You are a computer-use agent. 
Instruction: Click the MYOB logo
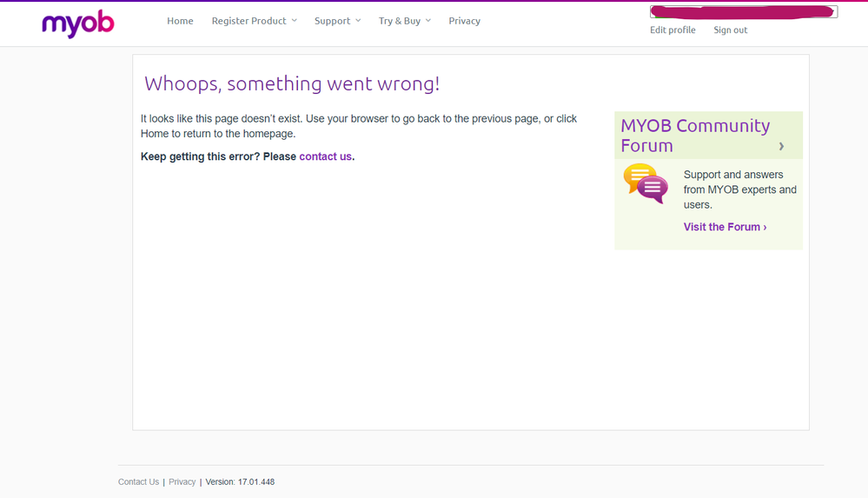tap(77, 23)
